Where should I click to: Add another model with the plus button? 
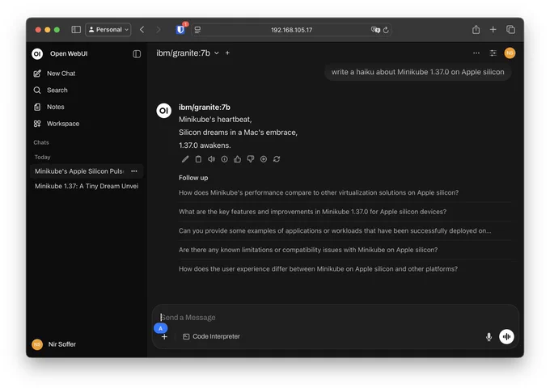(227, 53)
